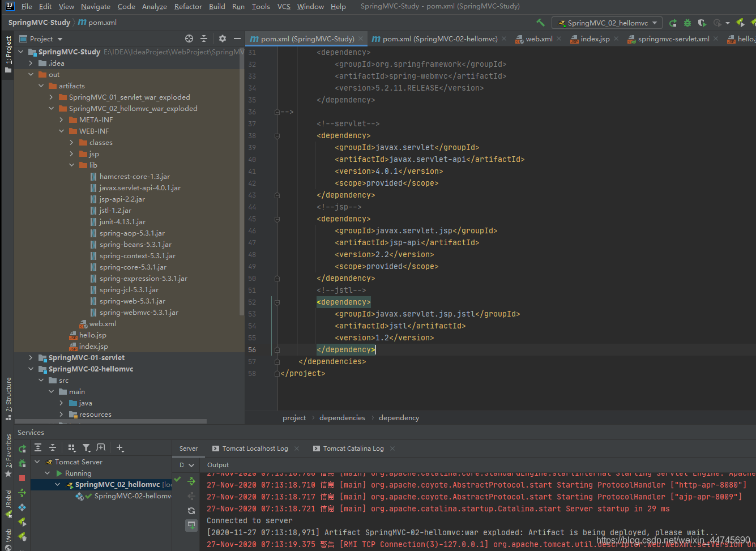
Task: Click the Build project hammer icon
Action: pos(540,23)
